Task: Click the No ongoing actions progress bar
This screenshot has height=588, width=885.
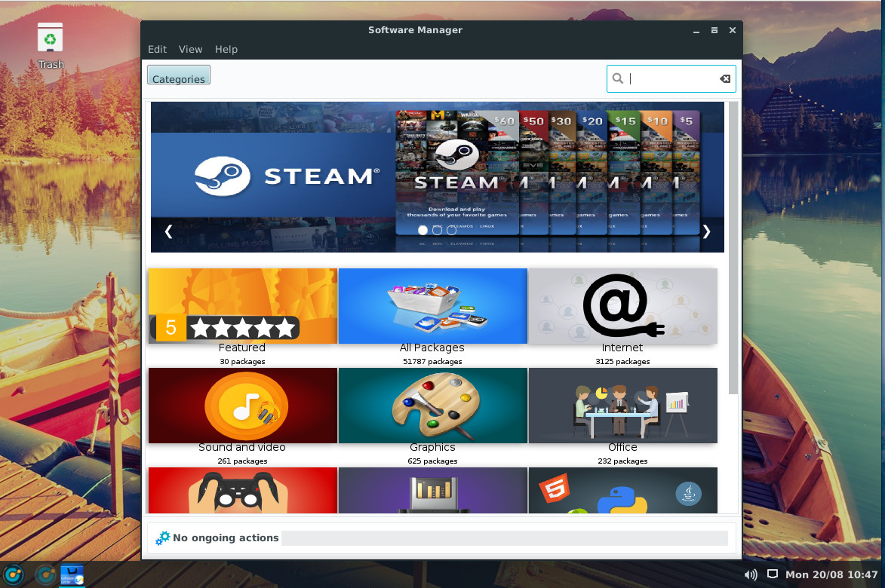Action: point(505,537)
